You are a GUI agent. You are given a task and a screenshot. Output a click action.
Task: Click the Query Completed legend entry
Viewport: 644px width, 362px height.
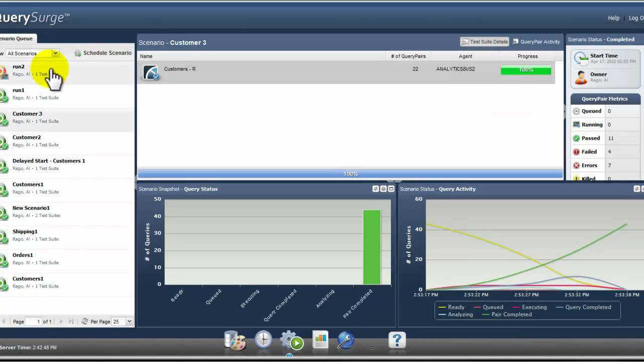coord(584,307)
